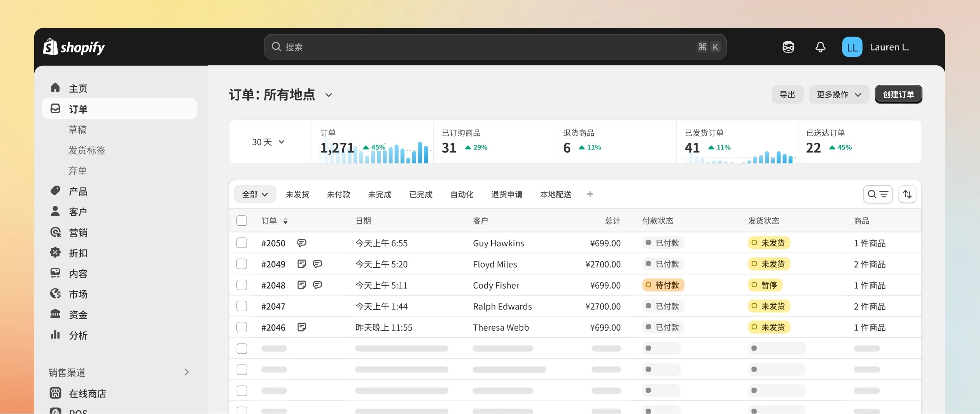The height and width of the screenshot is (414, 980).
Task: Check the box for order #2048
Action: click(242, 285)
